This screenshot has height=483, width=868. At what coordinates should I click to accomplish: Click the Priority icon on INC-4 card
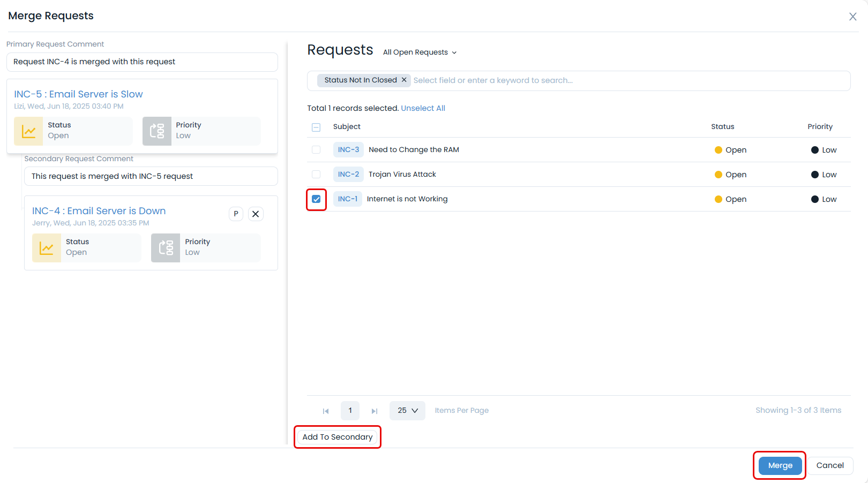165,247
